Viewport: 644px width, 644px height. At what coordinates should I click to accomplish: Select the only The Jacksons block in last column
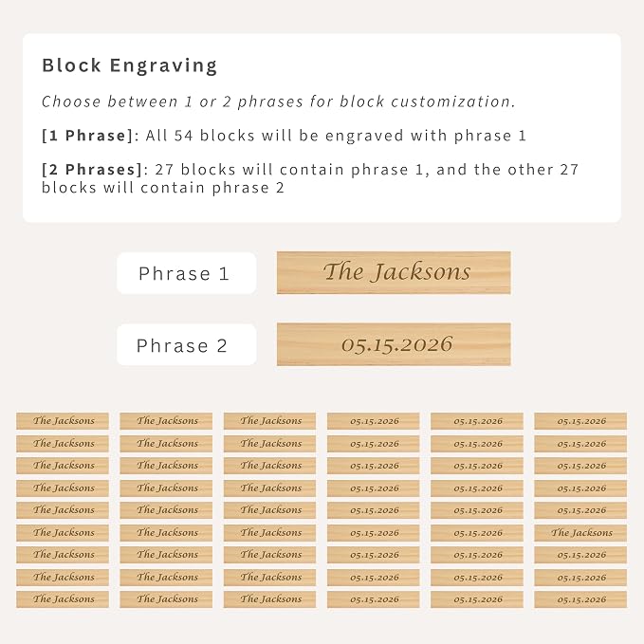580,533
